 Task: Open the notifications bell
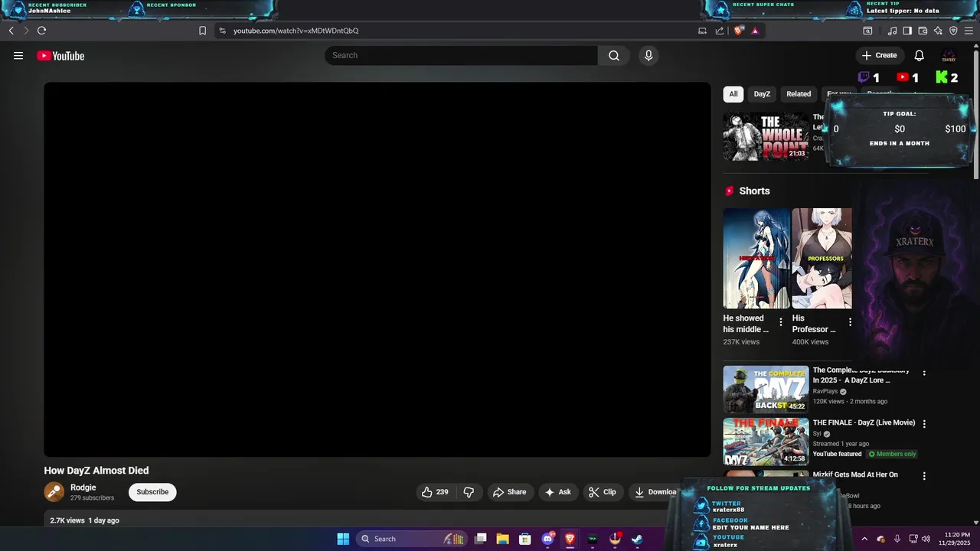tap(920, 55)
